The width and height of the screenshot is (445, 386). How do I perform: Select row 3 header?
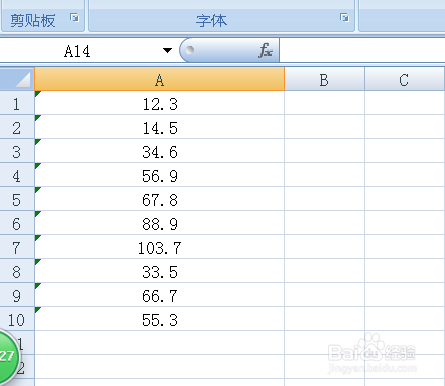pyautogui.click(x=17, y=151)
